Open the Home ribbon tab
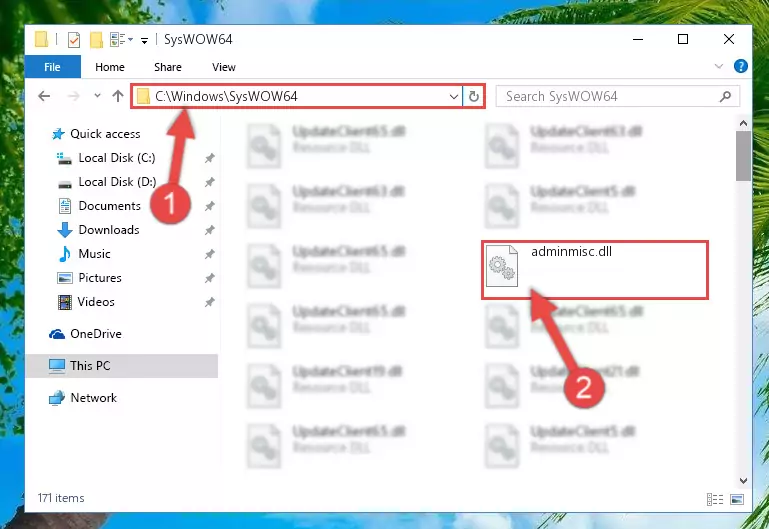Image resolution: width=769 pixels, height=529 pixels. [x=110, y=67]
